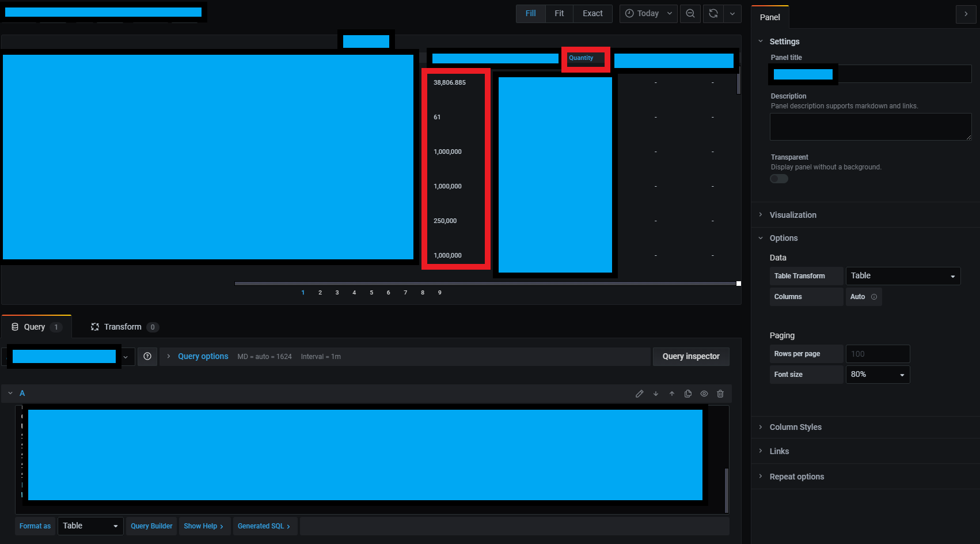Select the Exact display mode

point(592,13)
